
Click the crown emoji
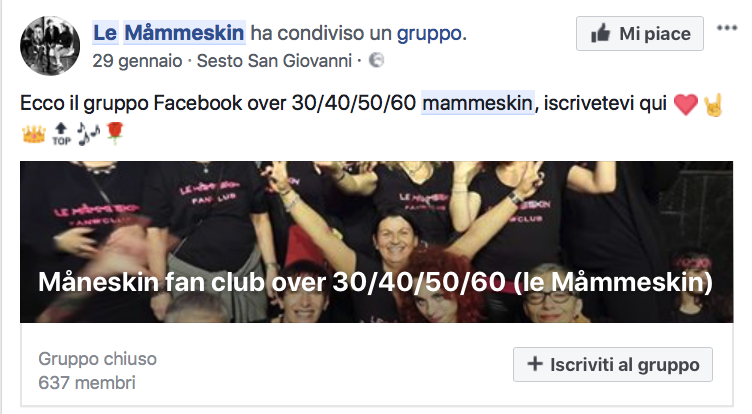point(34,134)
